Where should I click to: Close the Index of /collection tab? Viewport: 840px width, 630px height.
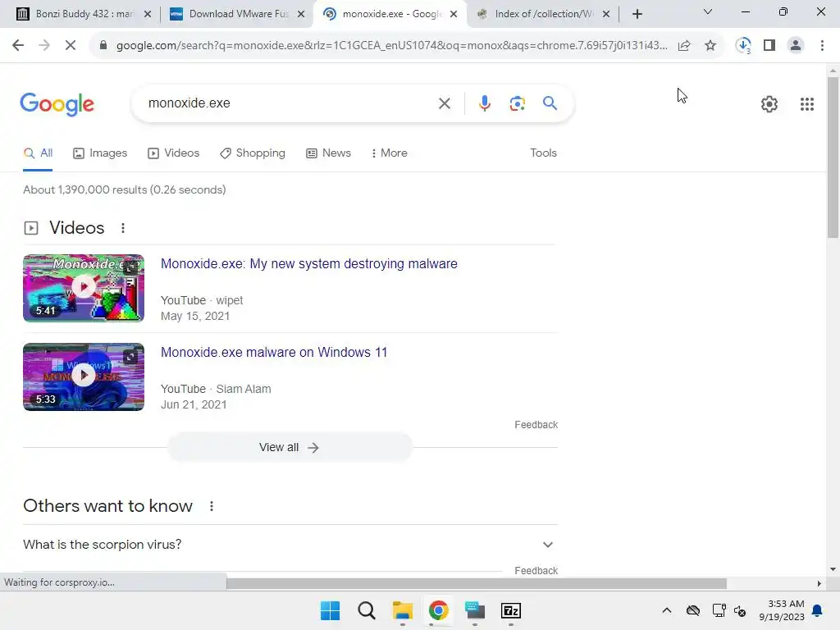tap(606, 15)
